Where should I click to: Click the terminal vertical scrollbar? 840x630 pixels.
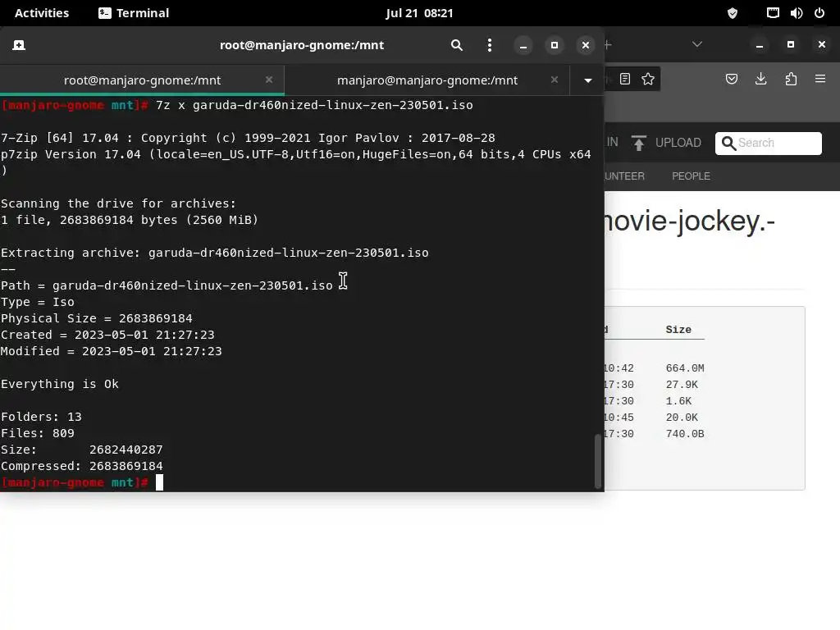click(x=598, y=461)
